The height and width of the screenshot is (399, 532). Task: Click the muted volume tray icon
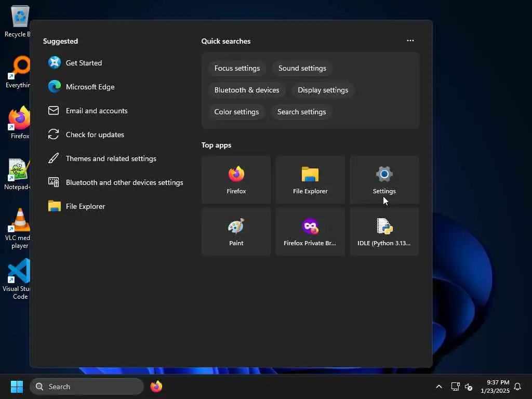point(469,387)
